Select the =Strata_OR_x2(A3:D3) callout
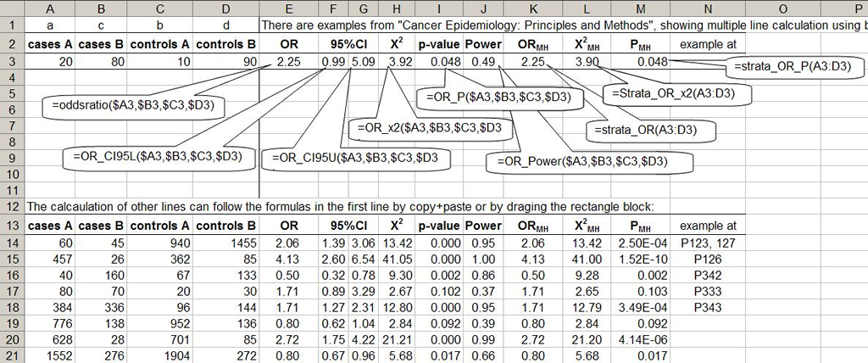Viewport: 868px width, 363px height. point(675,94)
